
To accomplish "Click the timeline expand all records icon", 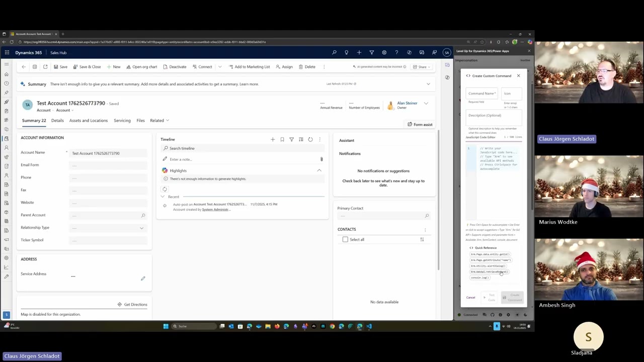I will tap(301, 139).
